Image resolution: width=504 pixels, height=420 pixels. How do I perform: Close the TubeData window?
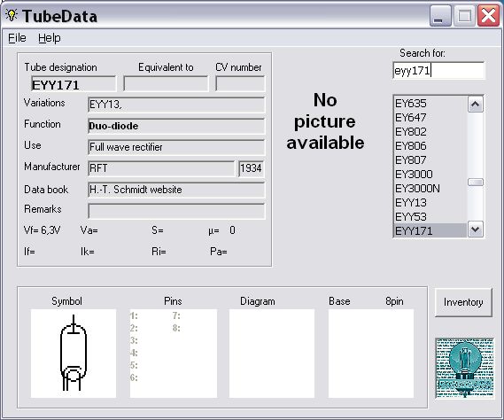pyautogui.click(x=488, y=16)
